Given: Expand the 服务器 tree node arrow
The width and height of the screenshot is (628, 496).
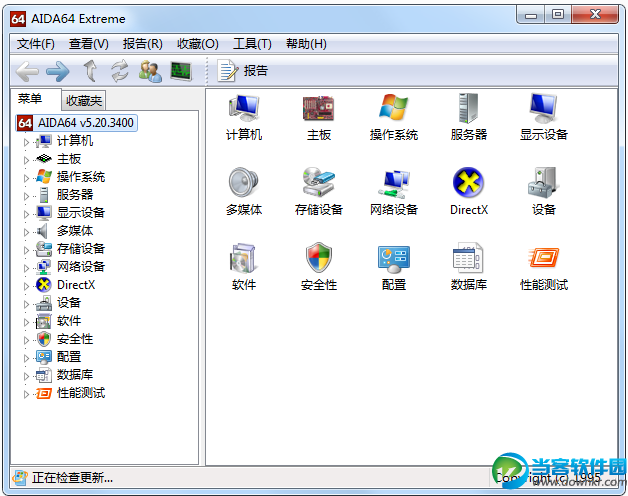Looking at the screenshot, I should [x=26, y=196].
